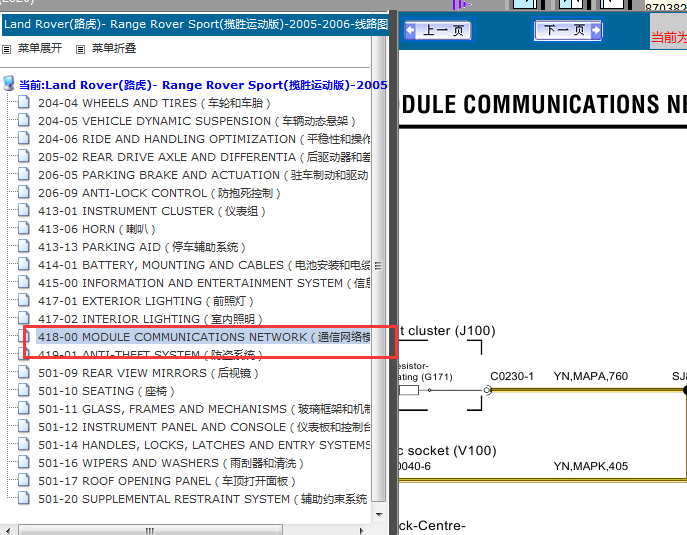Image resolution: width=687 pixels, height=535 pixels.
Task: Open 206-09 ANTI-LOCK CONTROL
Action: [x=159, y=193]
